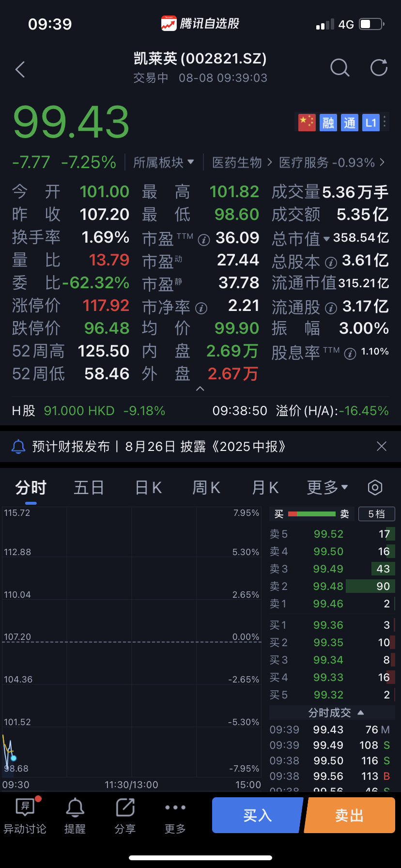This screenshot has width=401, height=868.
Task: Tap the China flag market badge
Action: [307, 122]
